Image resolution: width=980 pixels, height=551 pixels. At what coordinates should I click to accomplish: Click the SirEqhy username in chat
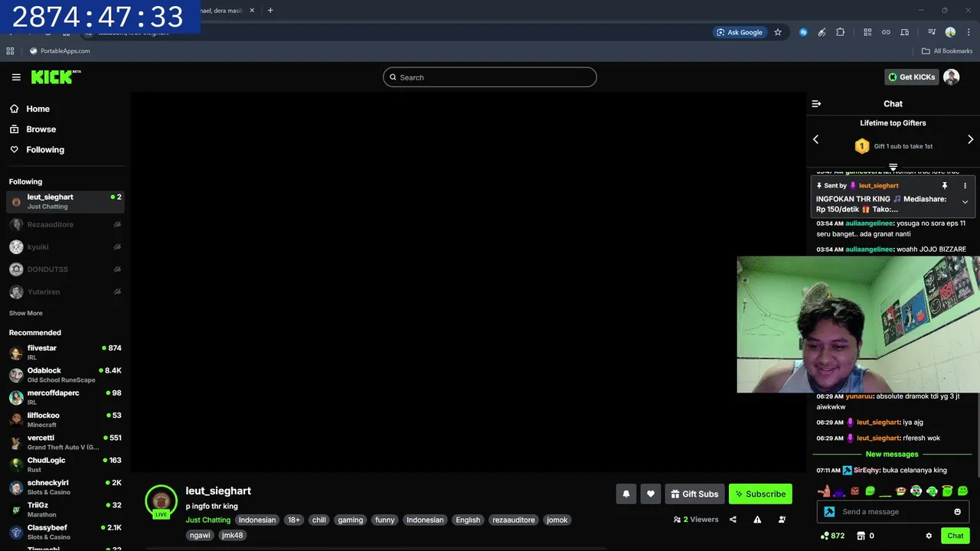coord(866,470)
